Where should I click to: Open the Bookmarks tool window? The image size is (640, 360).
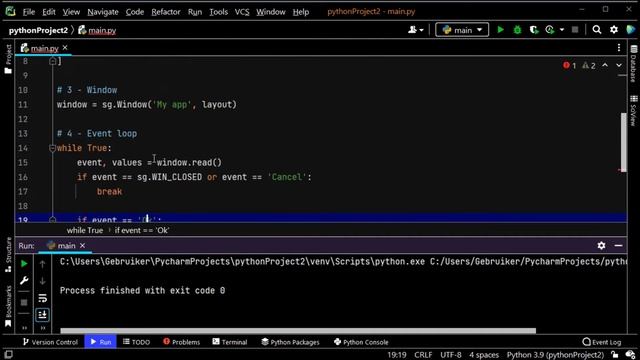[8, 306]
